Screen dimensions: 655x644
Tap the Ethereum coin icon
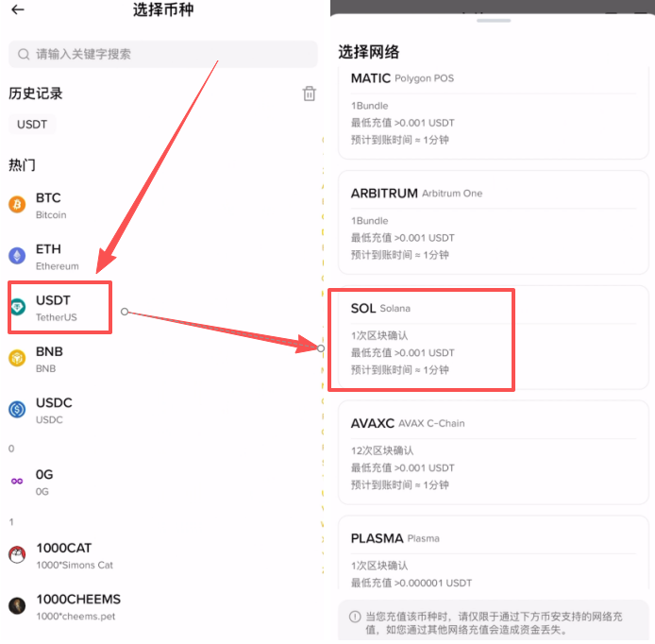(x=17, y=256)
